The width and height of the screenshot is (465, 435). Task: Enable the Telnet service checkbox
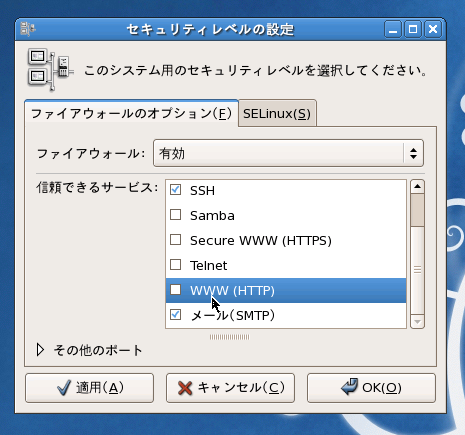(175, 265)
